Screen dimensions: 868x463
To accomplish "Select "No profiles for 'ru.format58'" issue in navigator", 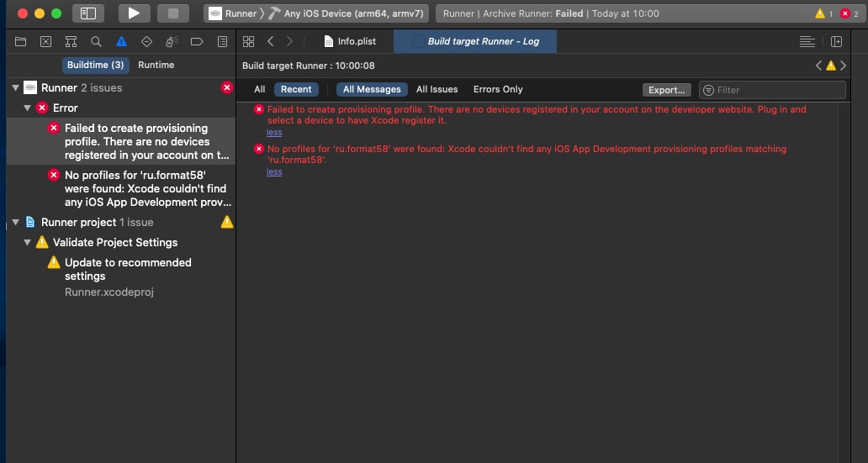I will 120,188.
